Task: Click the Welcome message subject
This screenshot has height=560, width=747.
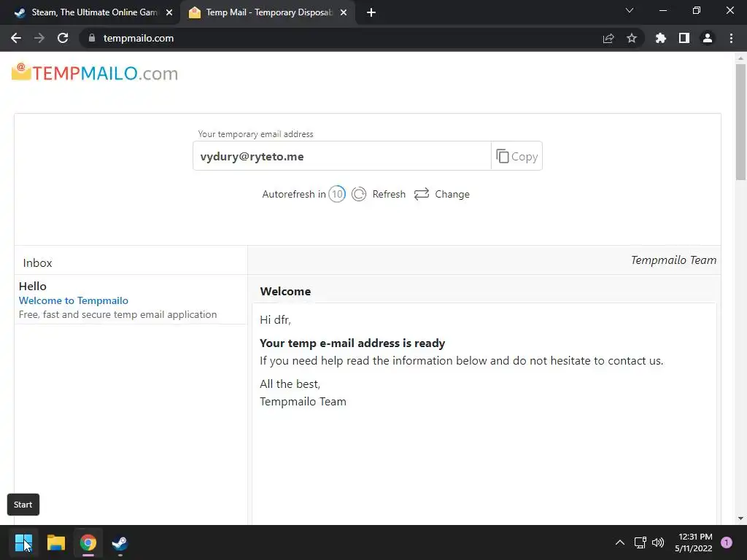Action: click(285, 292)
